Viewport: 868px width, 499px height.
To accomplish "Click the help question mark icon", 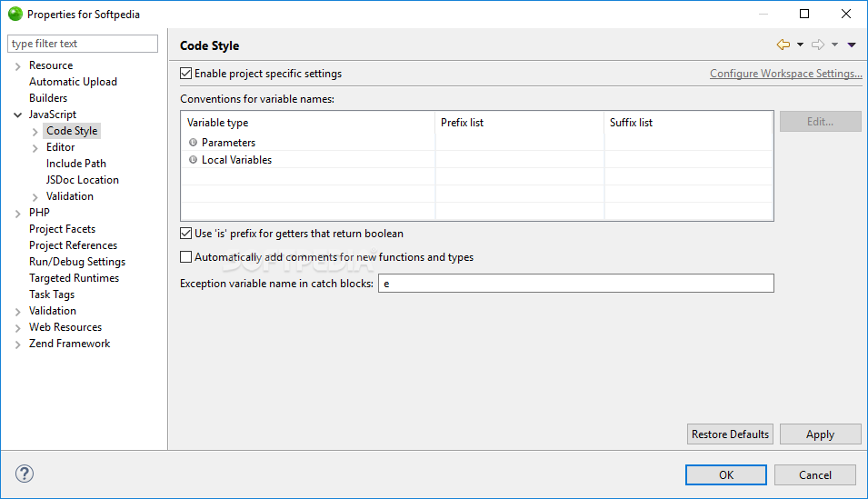I will pos(25,474).
